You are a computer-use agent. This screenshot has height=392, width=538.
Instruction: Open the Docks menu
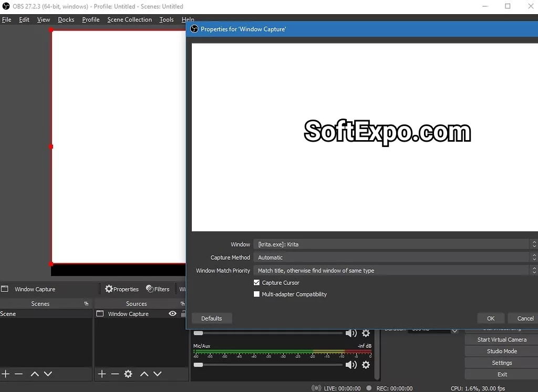coord(66,19)
